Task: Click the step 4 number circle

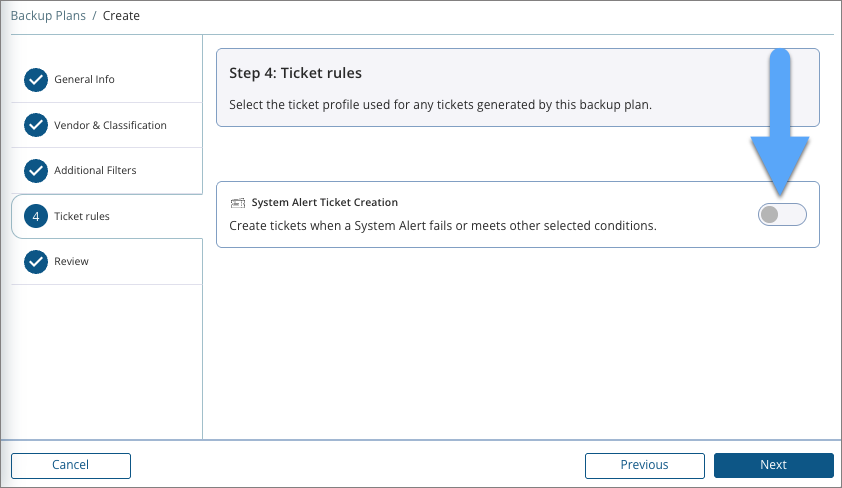Action: (x=36, y=216)
